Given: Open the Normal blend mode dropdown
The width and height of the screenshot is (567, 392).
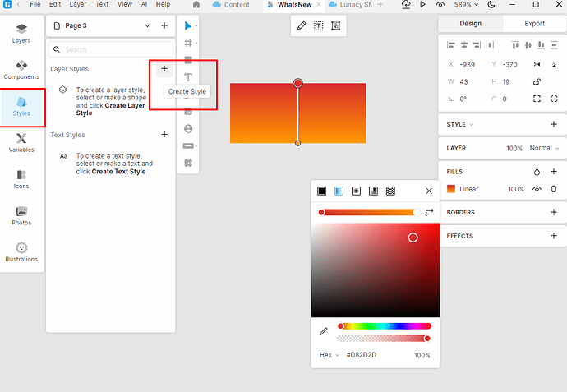Looking at the screenshot, I should coord(544,148).
